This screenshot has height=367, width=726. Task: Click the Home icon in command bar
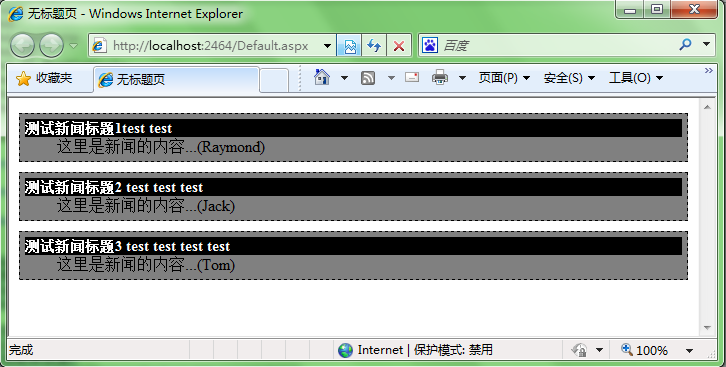[x=322, y=77]
